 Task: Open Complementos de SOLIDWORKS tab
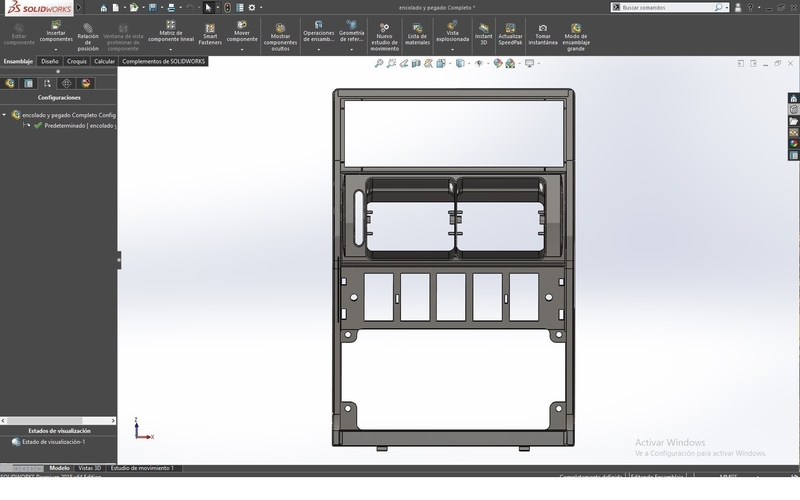click(x=164, y=61)
